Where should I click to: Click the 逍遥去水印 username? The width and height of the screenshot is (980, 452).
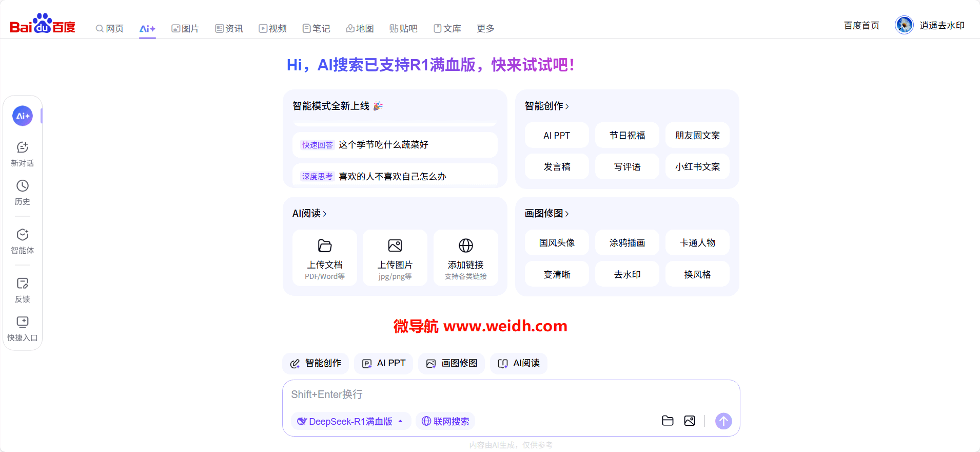[x=942, y=25]
